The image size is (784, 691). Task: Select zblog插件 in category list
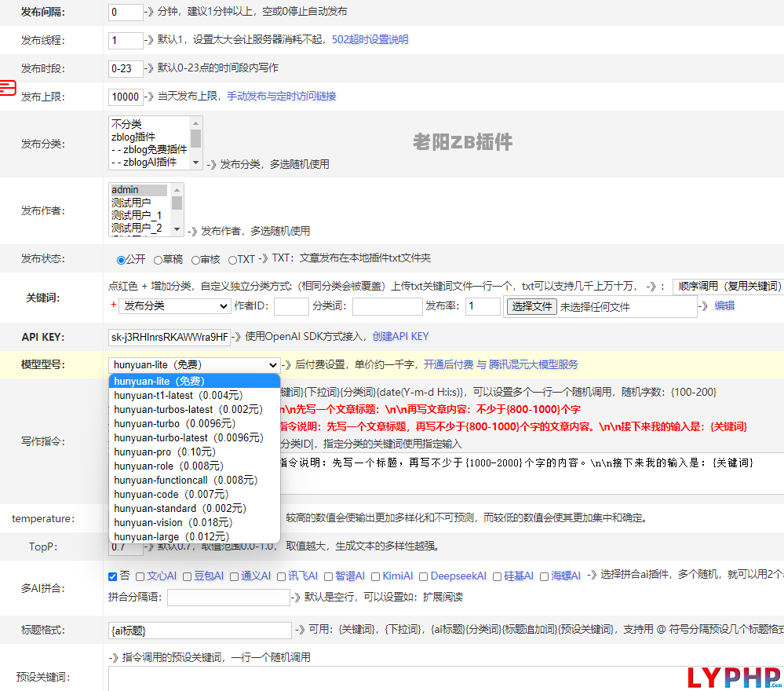[x=149, y=137]
